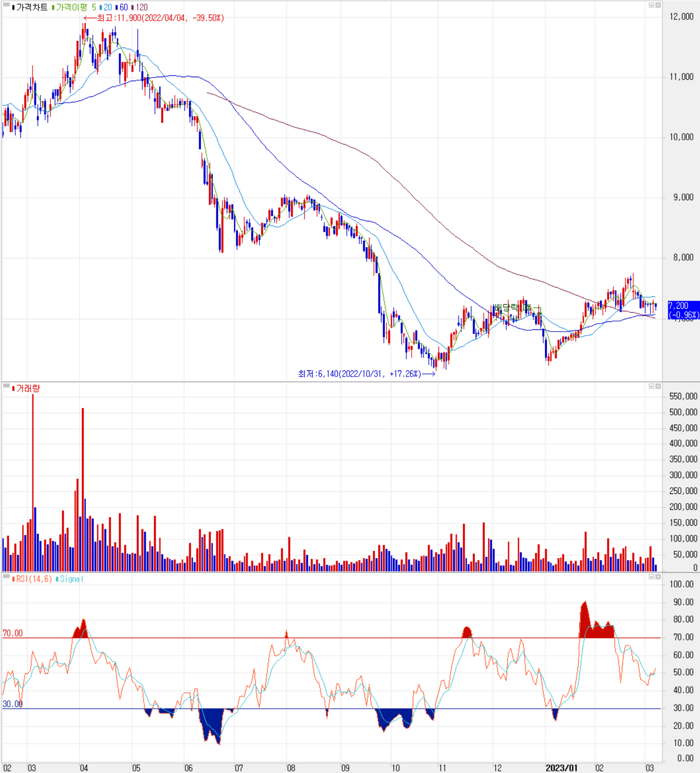
Task: Select the 20-day moving average legend
Action: coord(108,7)
